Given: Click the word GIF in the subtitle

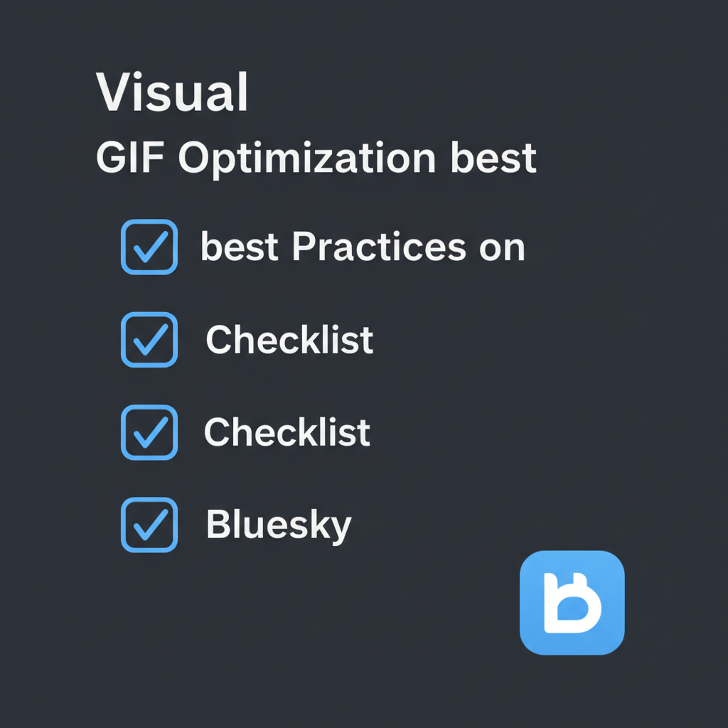Looking at the screenshot, I should point(130,157).
